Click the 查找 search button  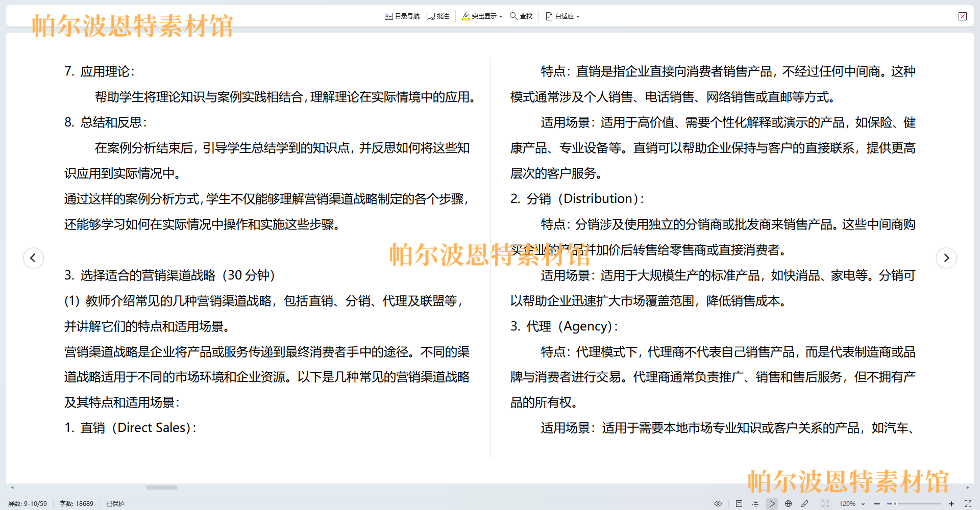521,16
